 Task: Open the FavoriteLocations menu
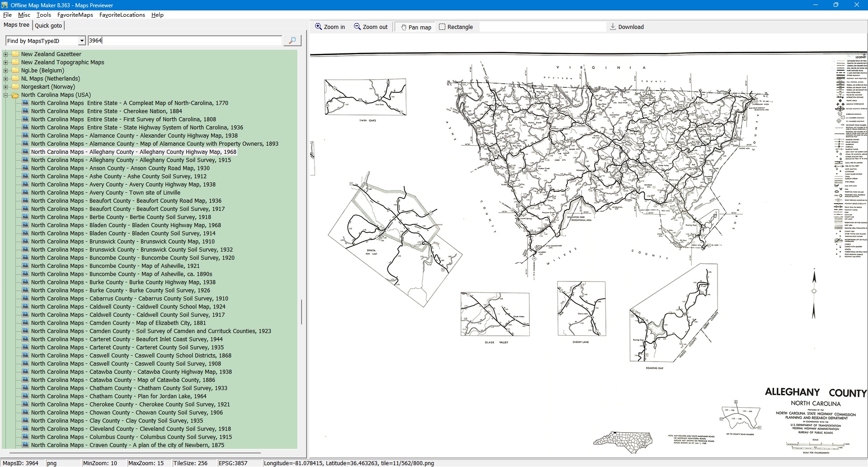click(122, 15)
